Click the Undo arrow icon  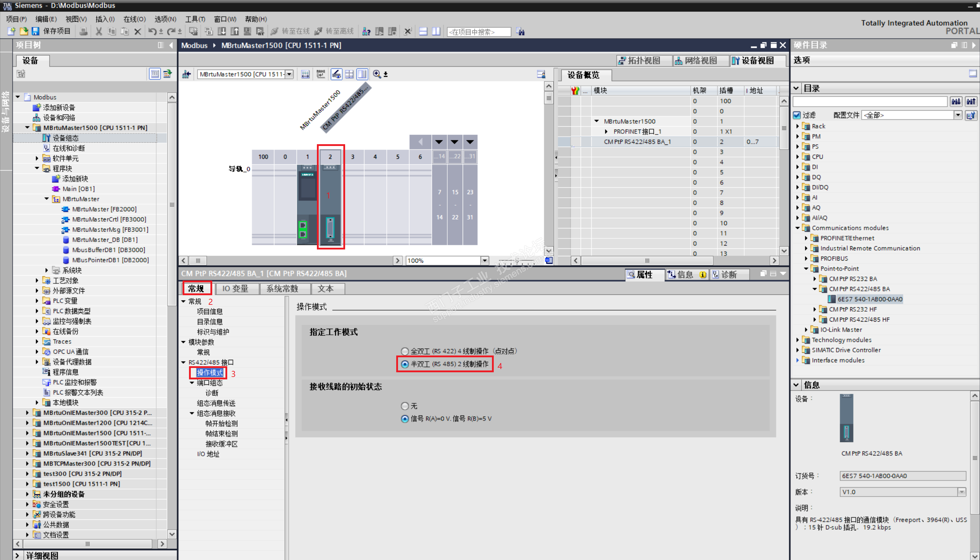pos(152,31)
